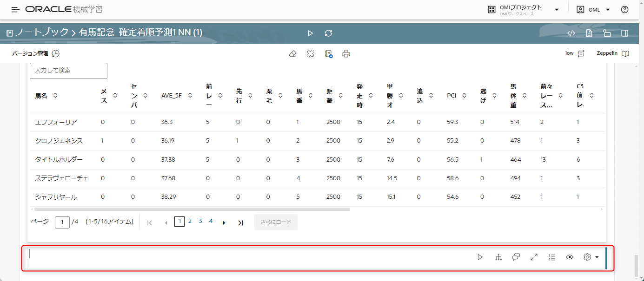
Task: Toggle line numbers icon in paragraph
Action: tap(552, 257)
